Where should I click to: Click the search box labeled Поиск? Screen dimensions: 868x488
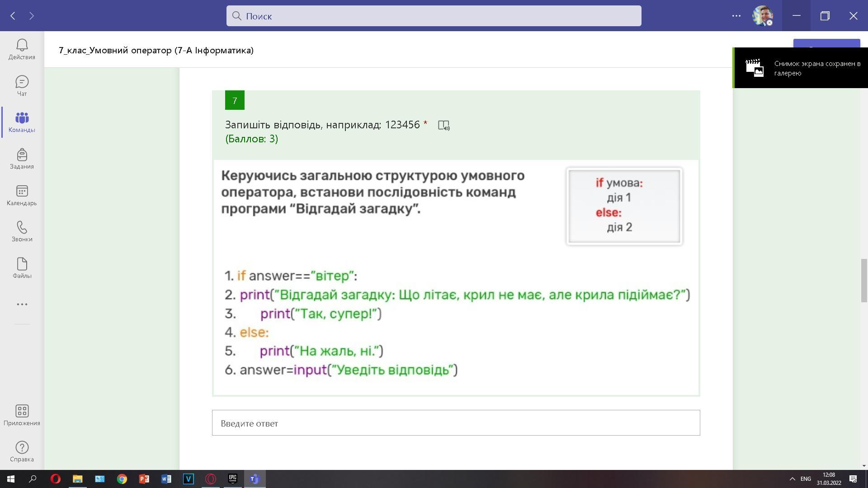[433, 16]
